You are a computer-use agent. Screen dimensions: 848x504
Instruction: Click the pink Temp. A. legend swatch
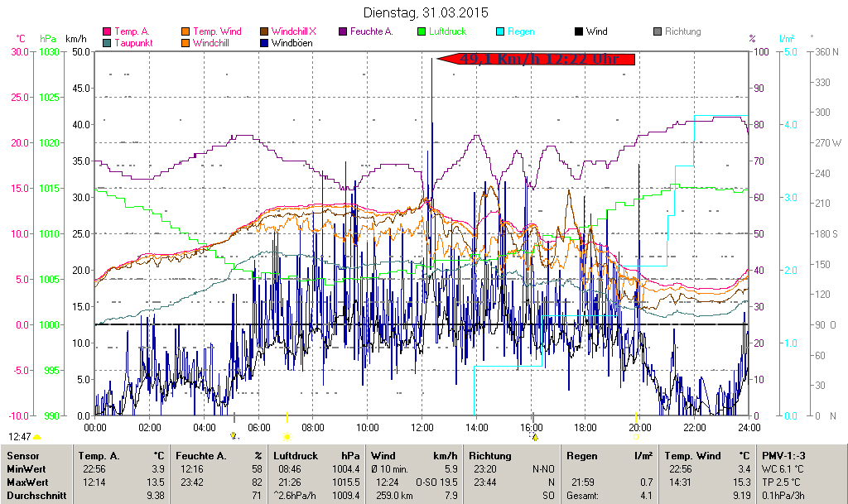pyautogui.click(x=107, y=31)
